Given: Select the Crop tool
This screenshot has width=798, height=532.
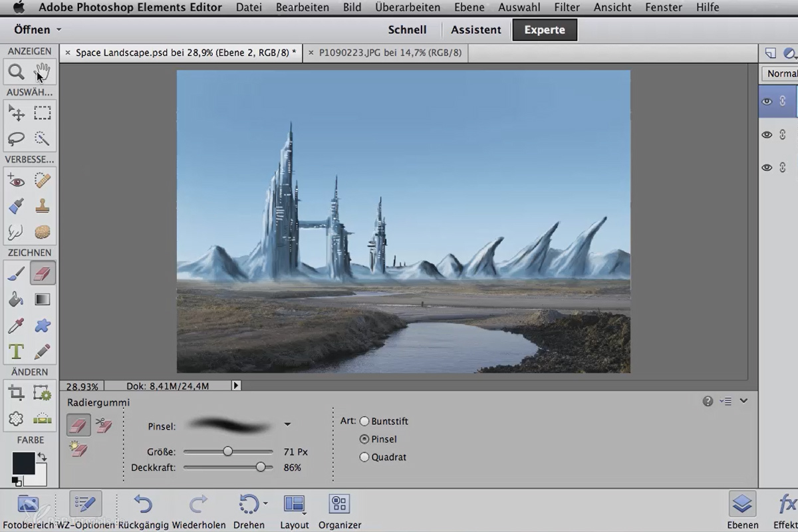Looking at the screenshot, I should click(17, 393).
